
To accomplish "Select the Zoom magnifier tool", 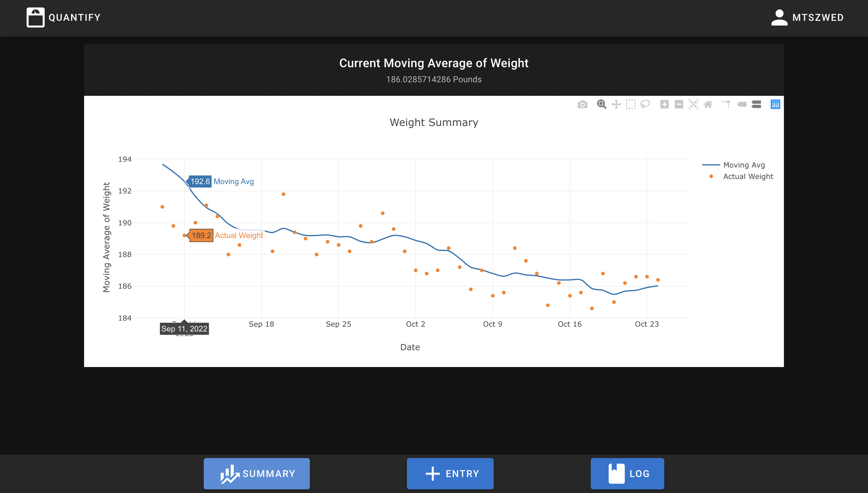I will point(601,104).
